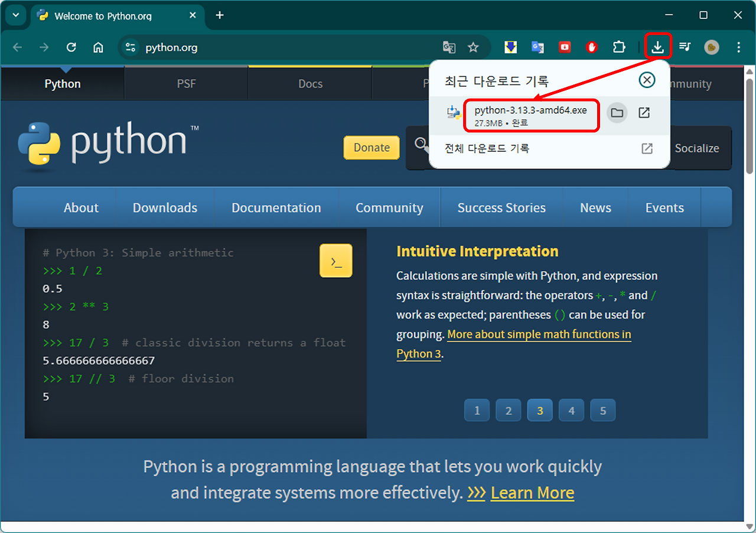Switch to the PSF top tab
Image resolution: width=756 pixels, height=533 pixels.
tap(186, 84)
